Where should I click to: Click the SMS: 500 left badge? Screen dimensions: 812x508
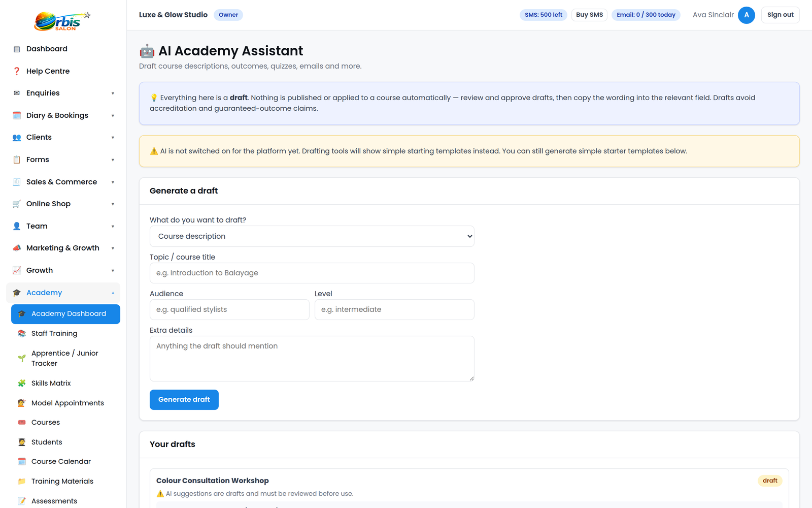[x=544, y=15]
